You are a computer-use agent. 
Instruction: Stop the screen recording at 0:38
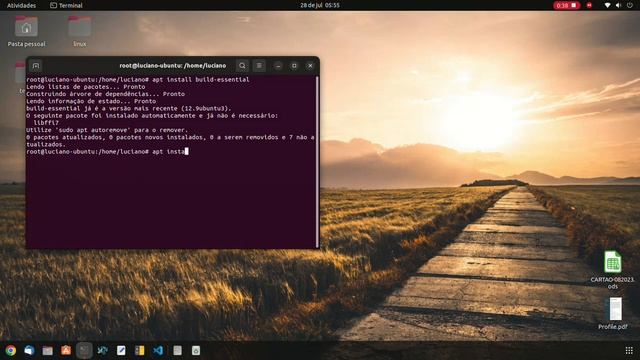567,5
